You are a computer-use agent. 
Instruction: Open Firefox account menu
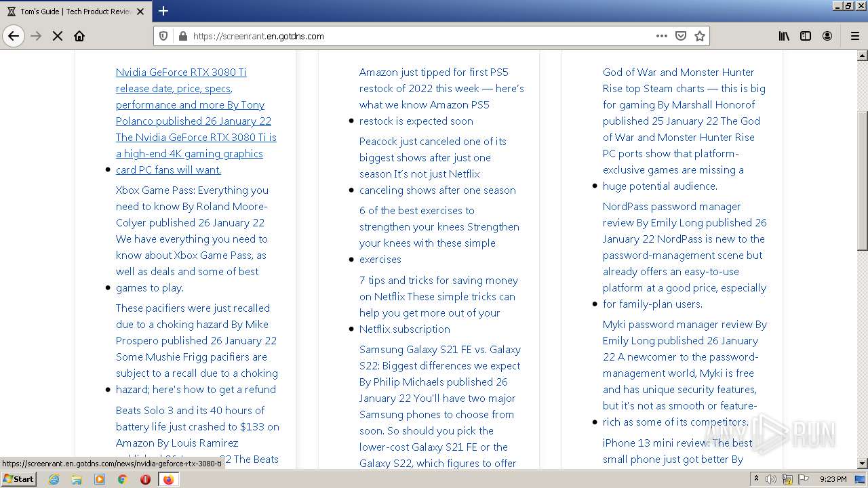coord(827,36)
